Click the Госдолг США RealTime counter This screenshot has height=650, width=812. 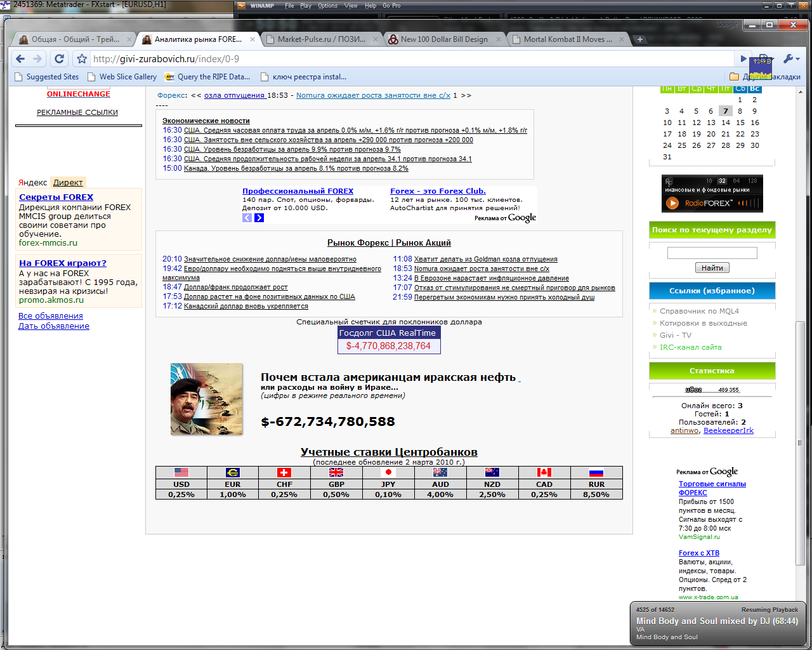coord(389,340)
